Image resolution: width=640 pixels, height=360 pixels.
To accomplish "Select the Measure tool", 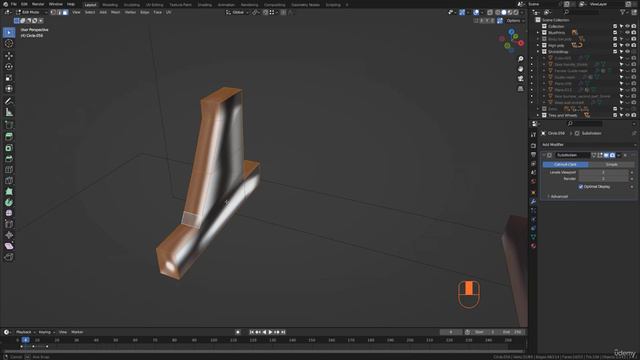I will (x=9, y=112).
